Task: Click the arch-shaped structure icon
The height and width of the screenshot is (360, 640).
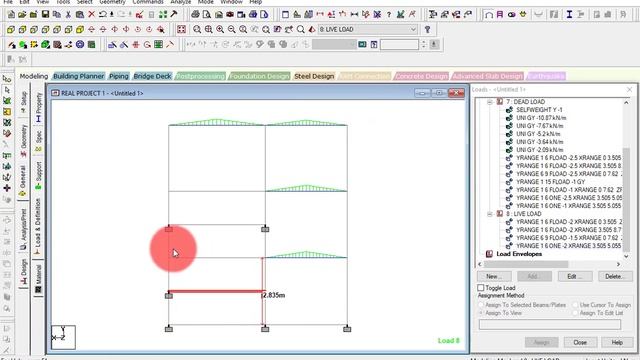Action: (489, 15)
